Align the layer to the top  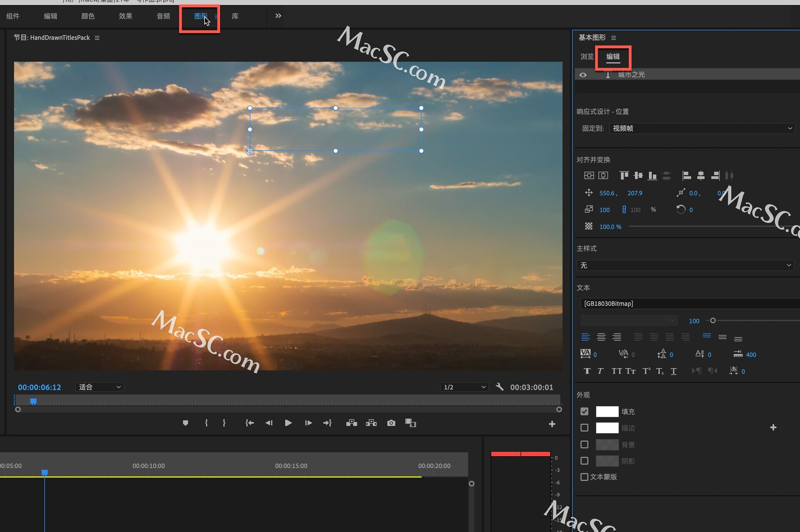coord(624,175)
